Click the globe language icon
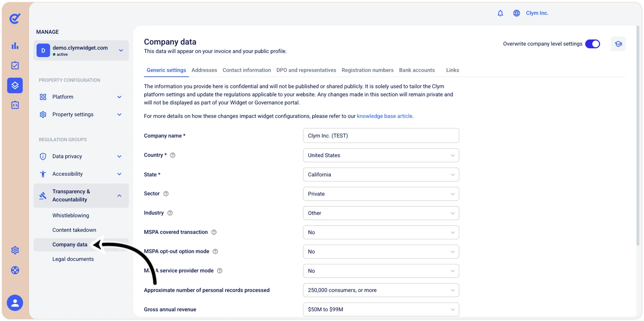The height and width of the screenshot is (321, 644). coord(516,13)
